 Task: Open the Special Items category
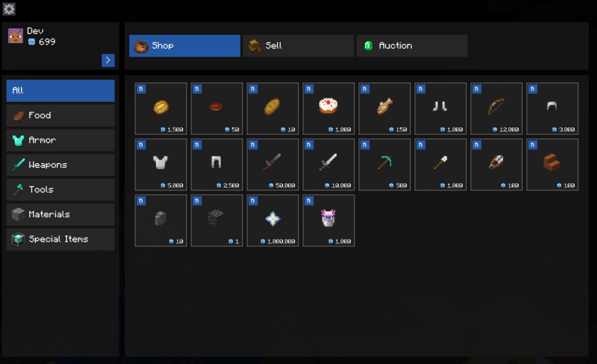point(60,239)
